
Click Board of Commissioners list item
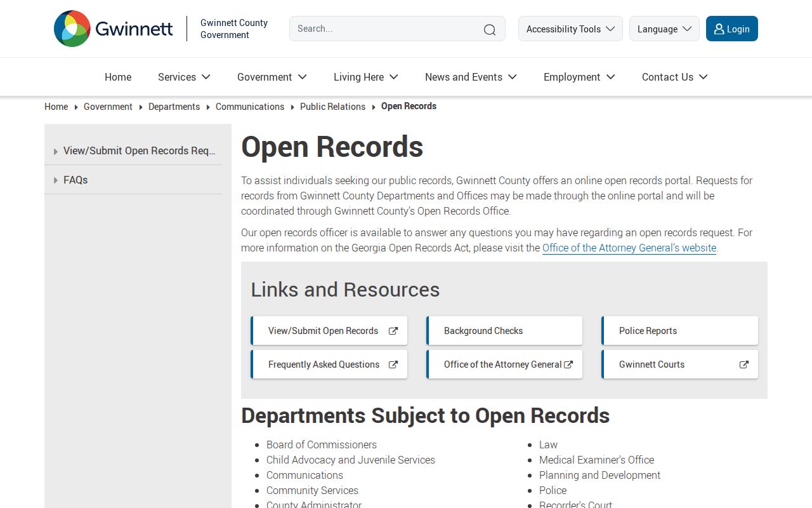[322, 444]
